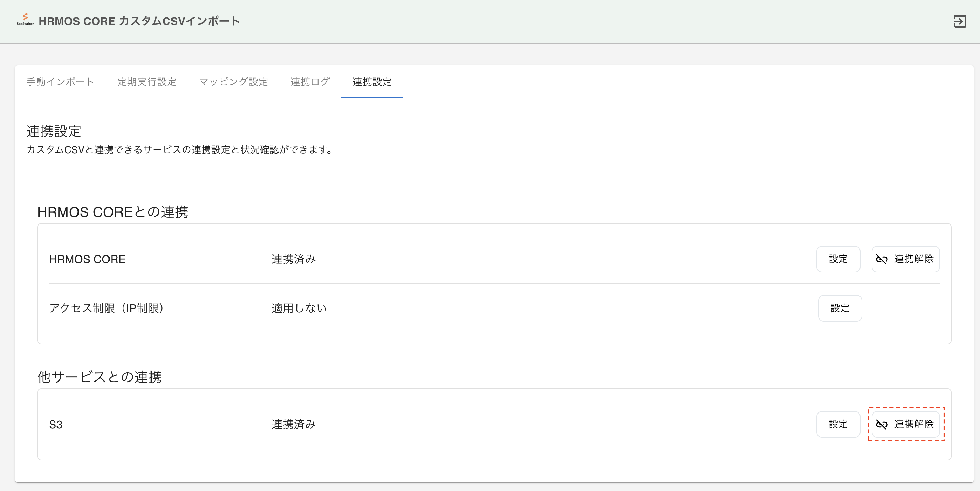
Task: Click the HRMOS COREとの連携 section heading
Action: click(x=113, y=212)
